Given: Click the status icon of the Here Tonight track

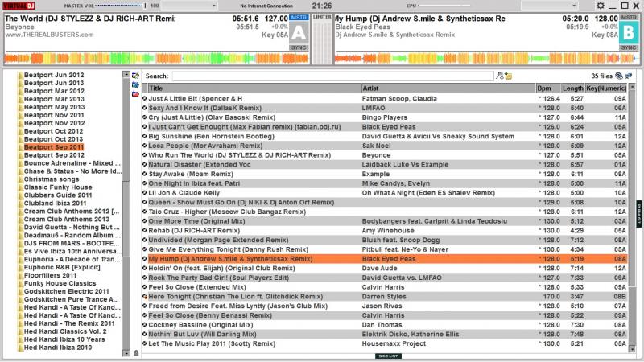Looking at the screenshot, I should pos(145,297).
